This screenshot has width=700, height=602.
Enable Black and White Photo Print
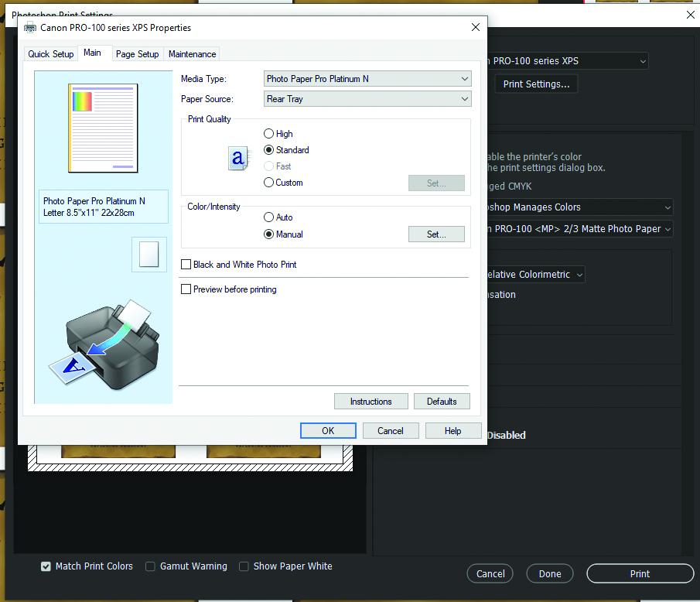click(186, 265)
